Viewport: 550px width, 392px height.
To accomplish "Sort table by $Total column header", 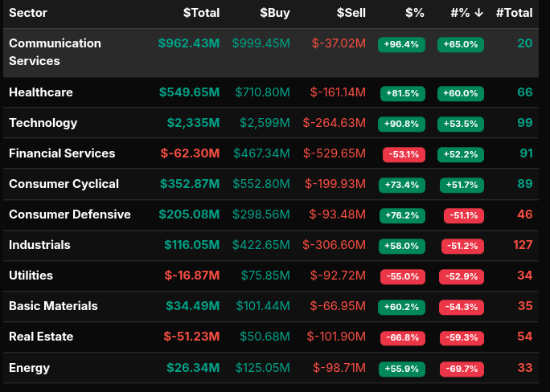I will (x=201, y=13).
